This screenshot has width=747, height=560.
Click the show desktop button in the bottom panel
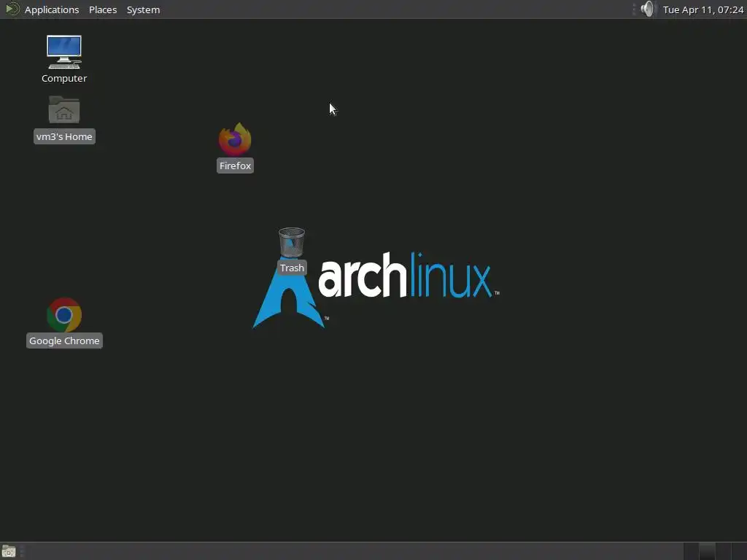click(x=9, y=551)
